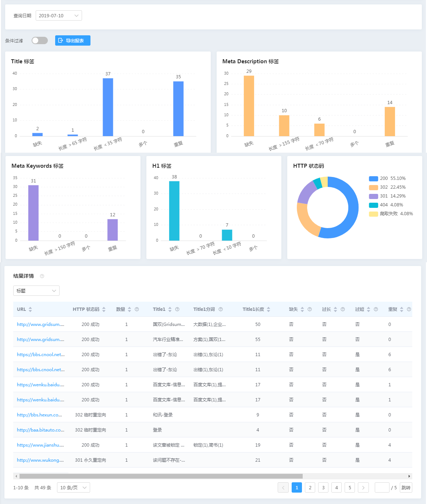The image size is (427, 504).
Task: Click help icon next to 过长
Action: tap(343, 309)
